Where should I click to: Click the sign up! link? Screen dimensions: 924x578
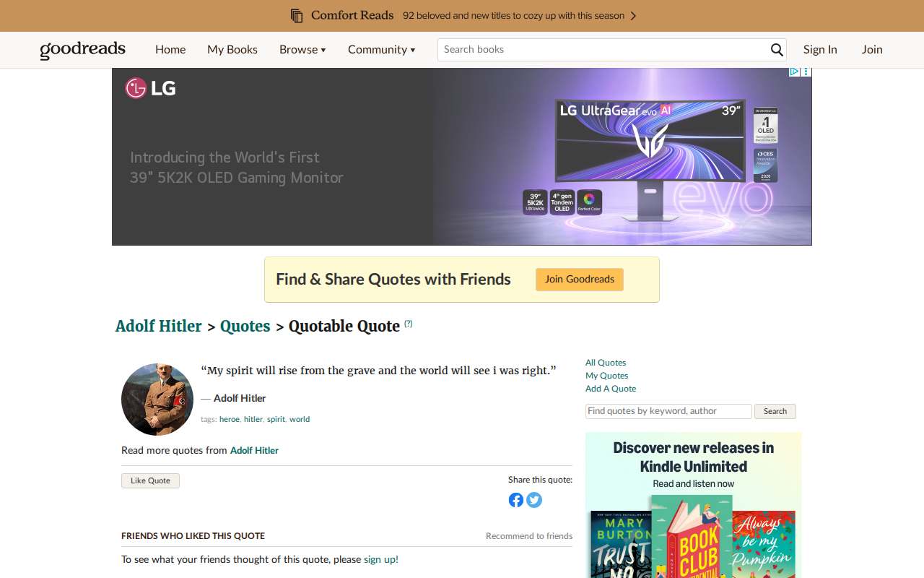381,559
